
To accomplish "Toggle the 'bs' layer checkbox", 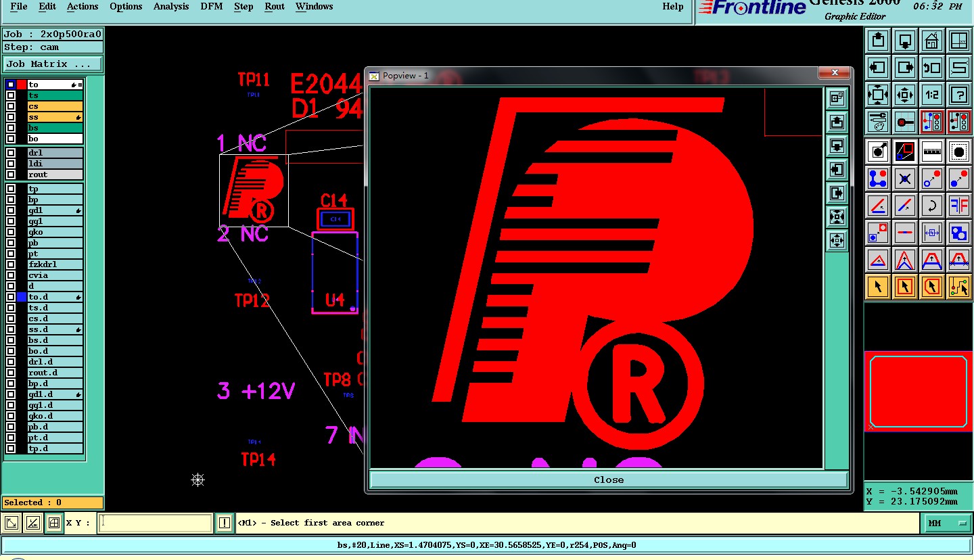I will point(11,128).
